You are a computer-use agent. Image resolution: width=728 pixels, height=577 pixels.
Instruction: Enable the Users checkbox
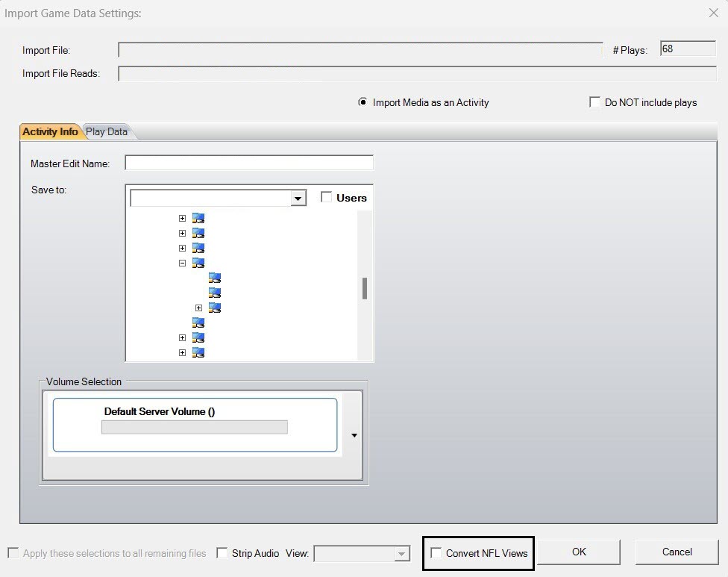click(x=327, y=198)
